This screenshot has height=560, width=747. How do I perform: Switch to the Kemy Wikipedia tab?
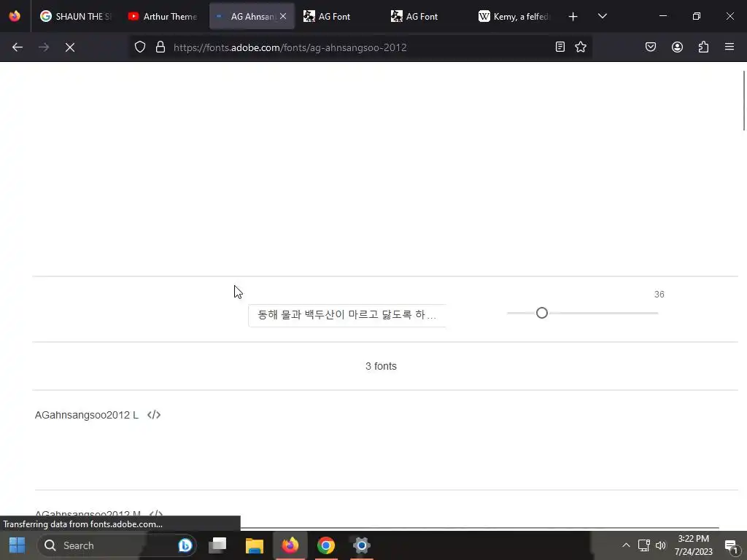pos(514,16)
